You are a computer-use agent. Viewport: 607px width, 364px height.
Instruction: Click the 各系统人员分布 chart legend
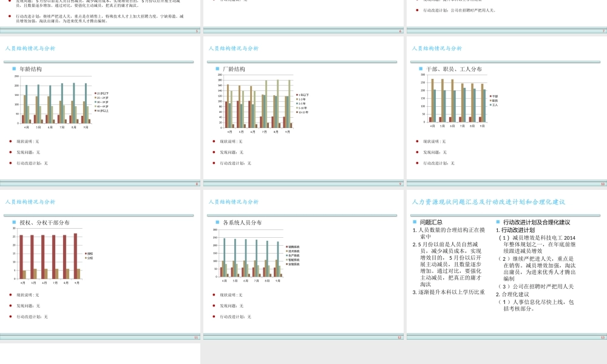coord(293,255)
